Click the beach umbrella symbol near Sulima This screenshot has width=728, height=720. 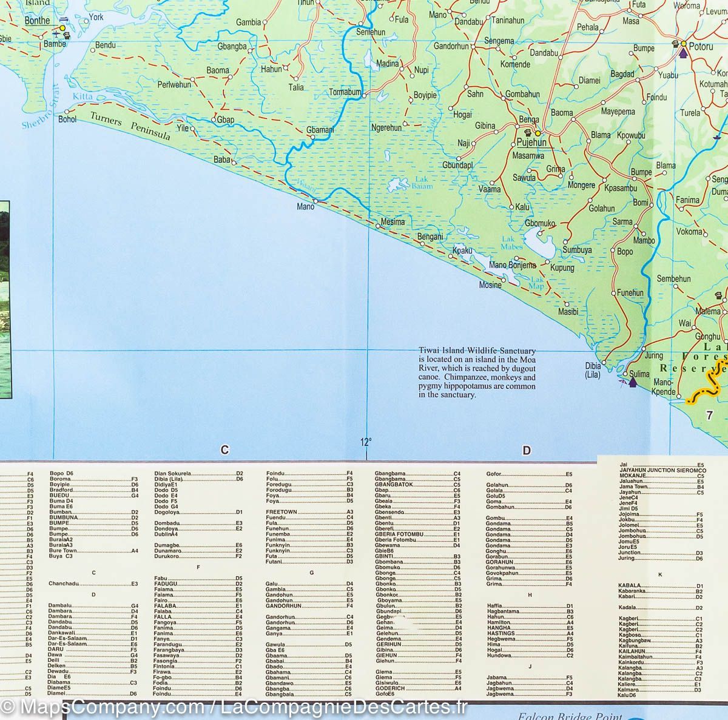click(622, 380)
